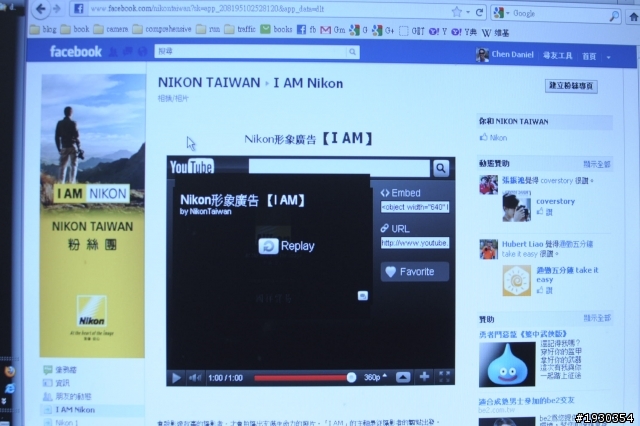Open Facebook messages icon
The height and width of the screenshot is (426, 640).
tap(128, 52)
